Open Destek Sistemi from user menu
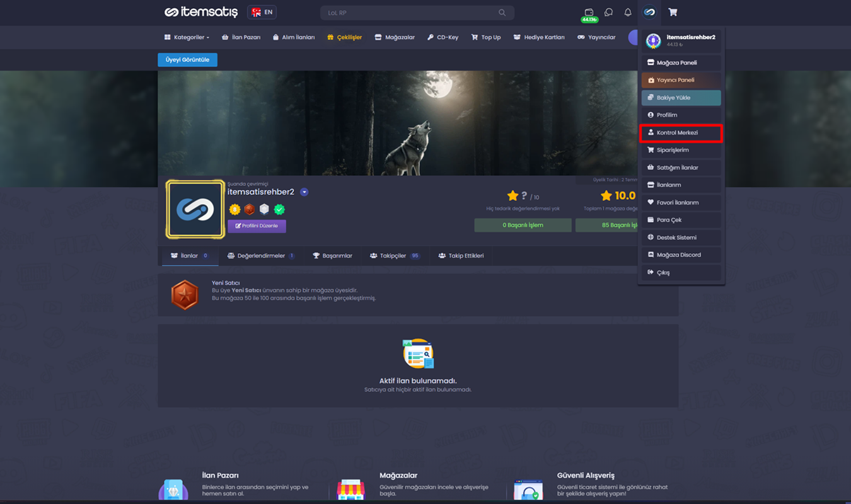Viewport: 851px width, 504px height. click(681, 238)
